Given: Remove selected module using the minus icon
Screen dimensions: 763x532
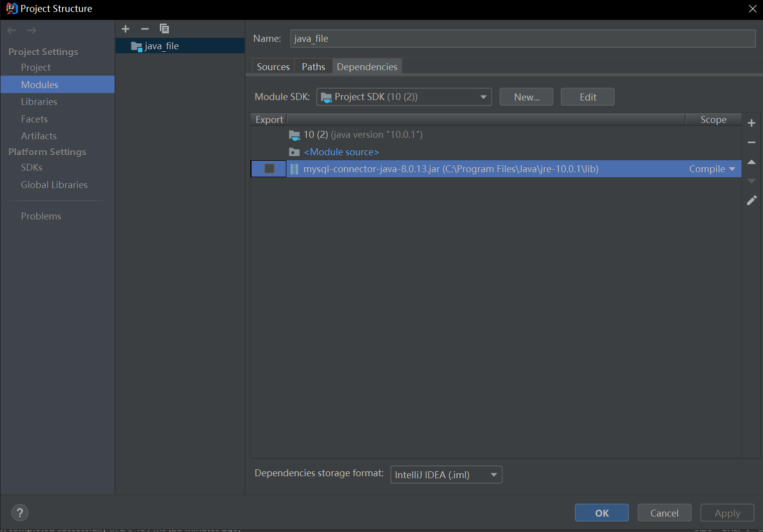Looking at the screenshot, I should 144,28.
